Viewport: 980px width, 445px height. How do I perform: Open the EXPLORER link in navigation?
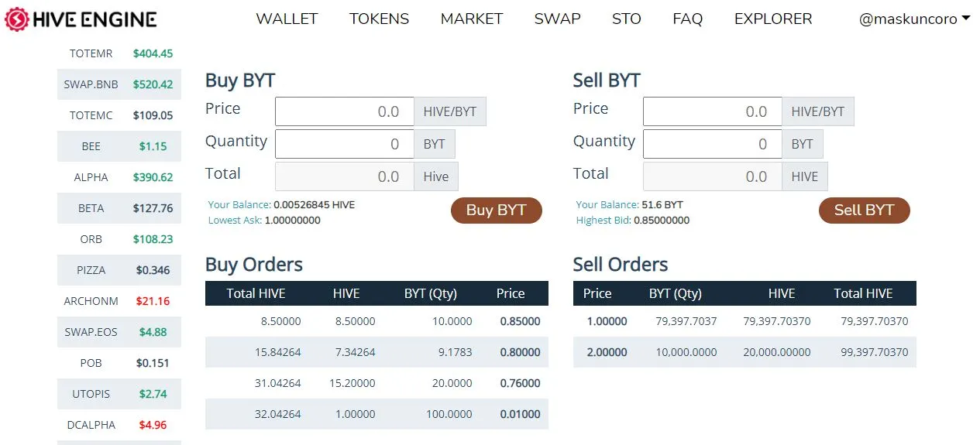click(x=772, y=19)
